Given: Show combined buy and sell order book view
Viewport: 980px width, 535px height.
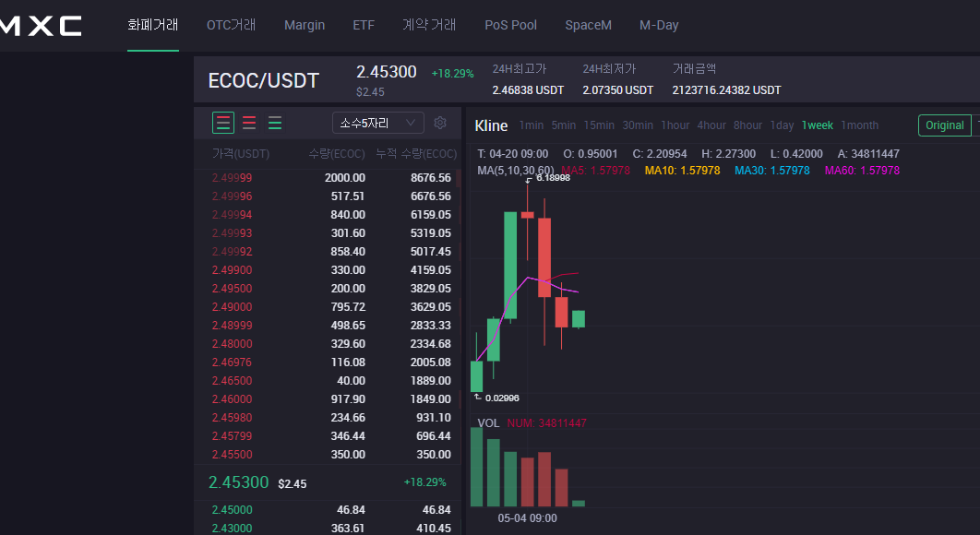Looking at the screenshot, I should pyautogui.click(x=223, y=123).
